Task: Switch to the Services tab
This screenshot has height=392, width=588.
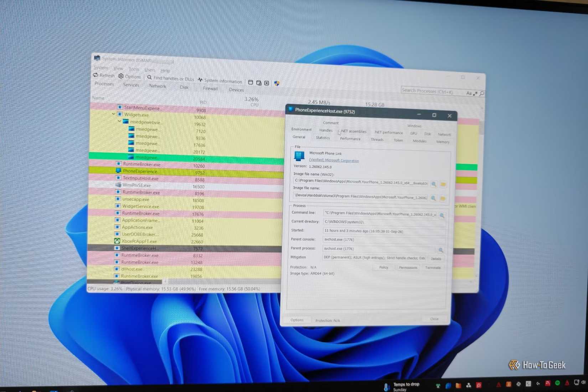Action: pyautogui.click(x=131, y=85)
